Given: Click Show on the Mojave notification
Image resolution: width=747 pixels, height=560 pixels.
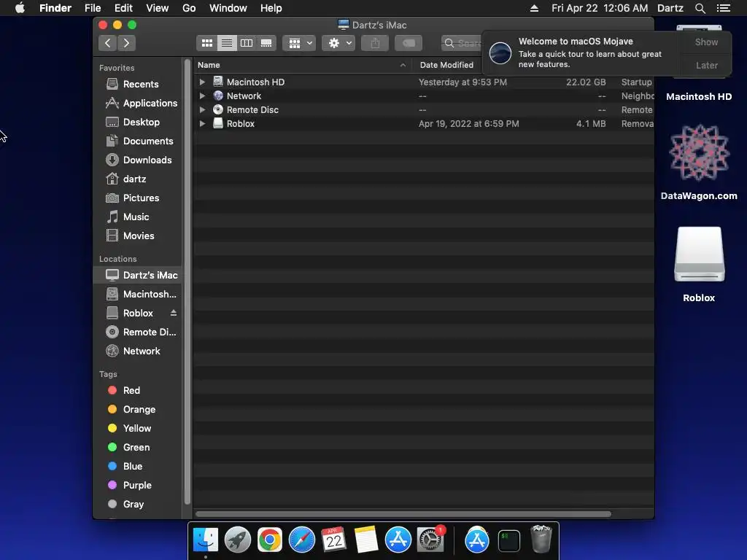Looking at the screenshot, I should [706, 42].
